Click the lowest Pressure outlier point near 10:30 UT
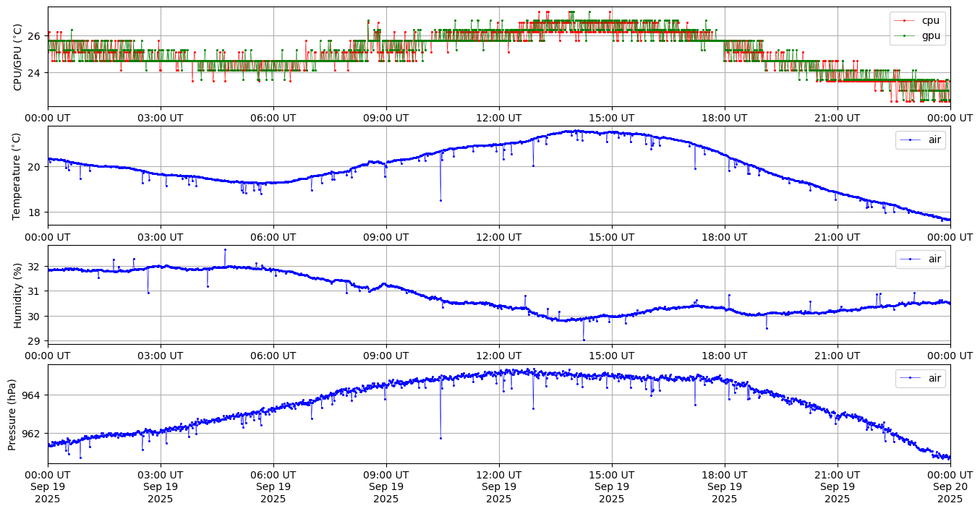This screenshot has height=511, width=980. [440, 438]
